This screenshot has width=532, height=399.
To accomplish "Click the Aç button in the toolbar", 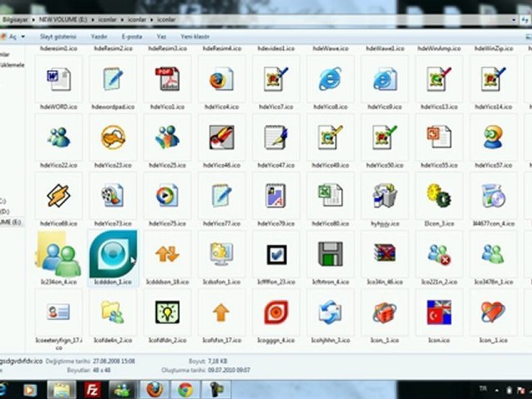I will (x=9, y=37).
